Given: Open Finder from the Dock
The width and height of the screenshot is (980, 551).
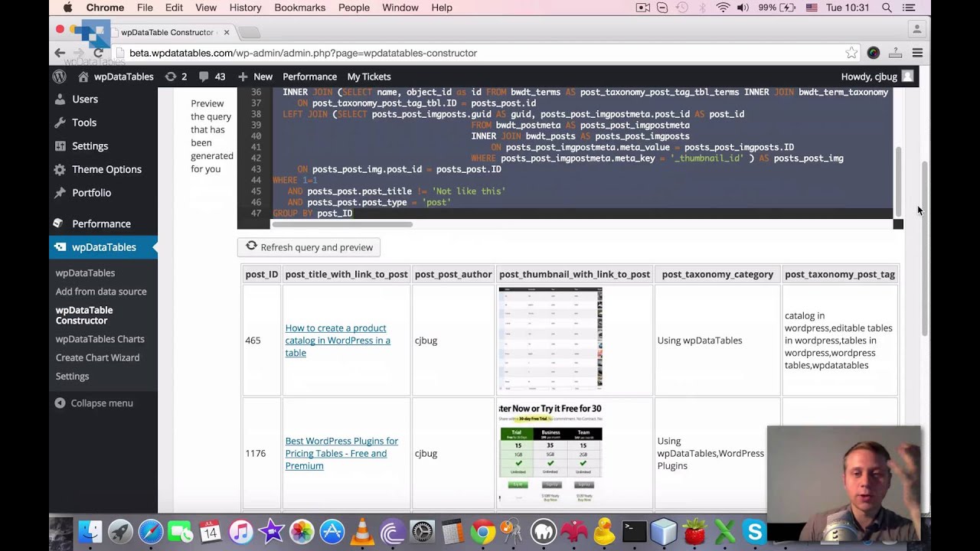Looking at the screenshot, I should click(x=90, y=532).
